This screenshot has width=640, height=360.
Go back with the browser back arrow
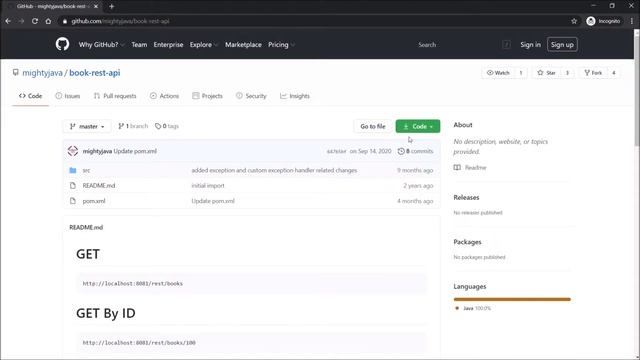[8, 21]
